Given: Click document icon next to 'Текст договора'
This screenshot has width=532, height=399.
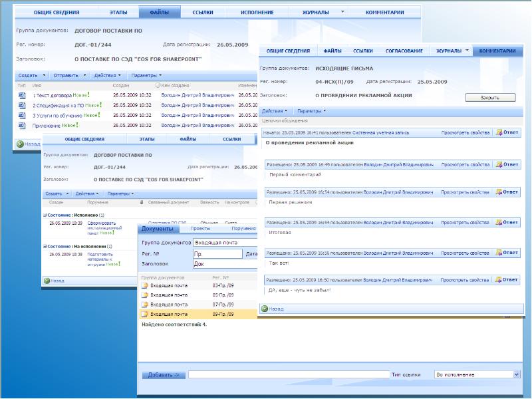Looking at the screenshot, I should tap(22, 95).
